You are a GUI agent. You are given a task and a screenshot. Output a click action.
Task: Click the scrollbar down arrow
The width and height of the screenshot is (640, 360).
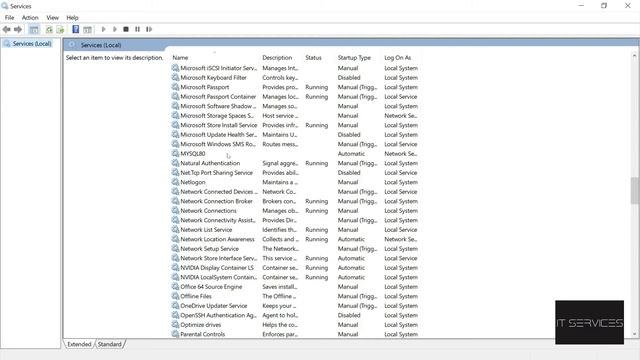click(634, 334)
